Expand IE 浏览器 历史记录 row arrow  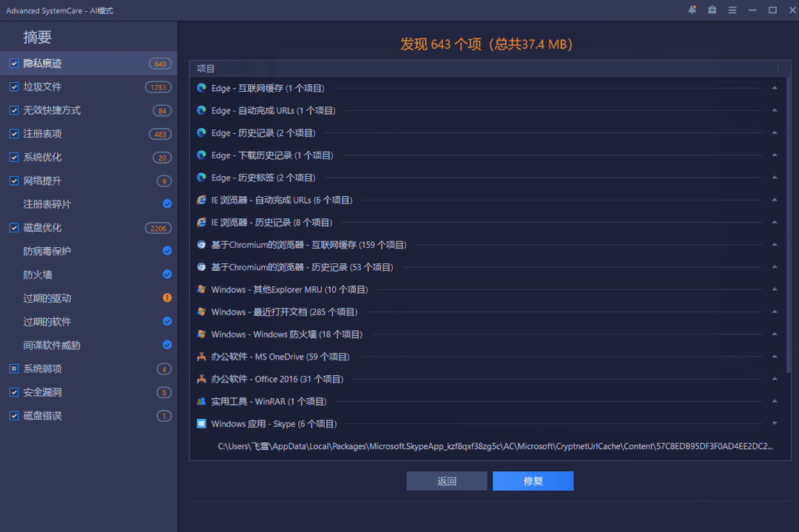pyautogui.click(x=775, y=222)
